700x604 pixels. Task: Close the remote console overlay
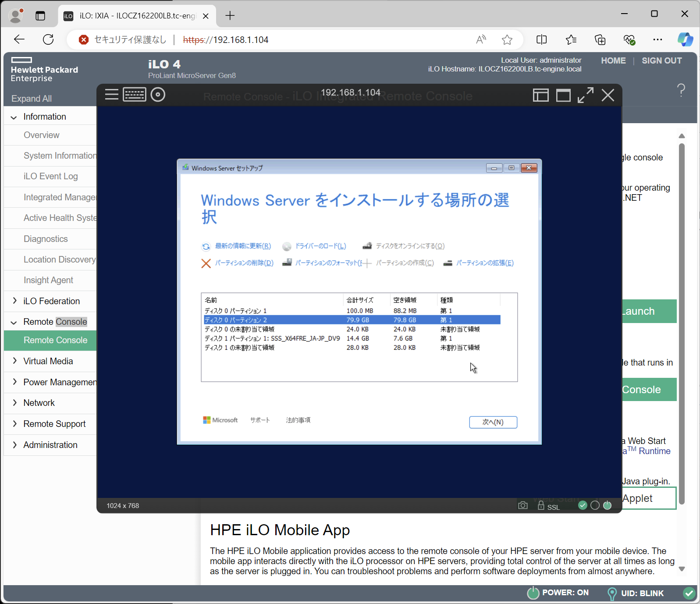tap(608, 95)
